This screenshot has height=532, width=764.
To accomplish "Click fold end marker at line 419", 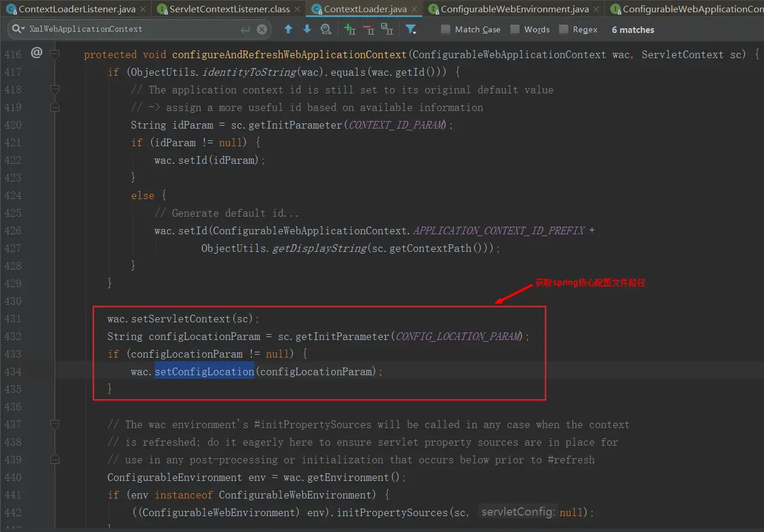I will 55,107.
